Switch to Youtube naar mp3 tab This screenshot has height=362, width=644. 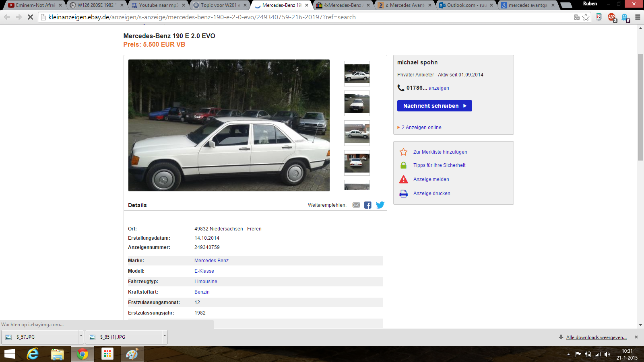click(158, 5)
